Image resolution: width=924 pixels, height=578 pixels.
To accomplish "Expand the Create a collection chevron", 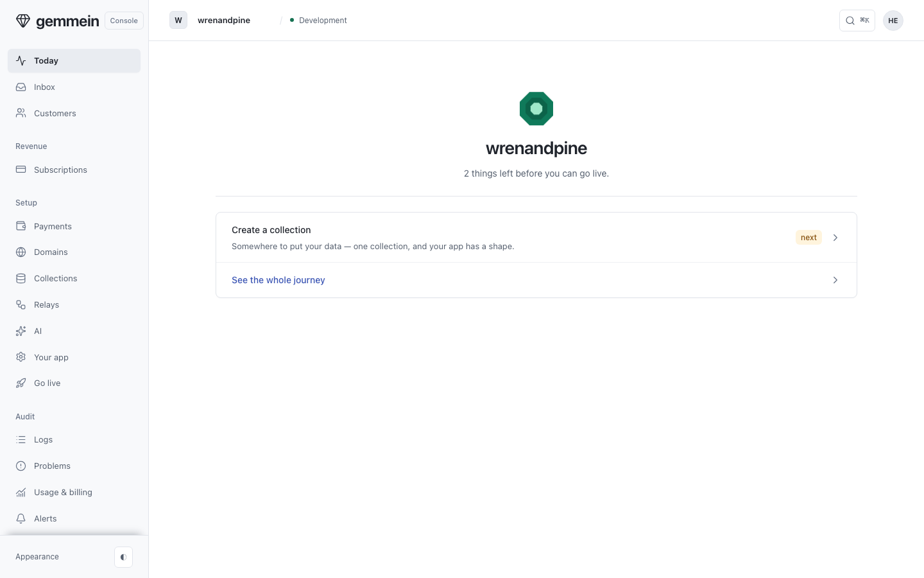I will (835, 238).
